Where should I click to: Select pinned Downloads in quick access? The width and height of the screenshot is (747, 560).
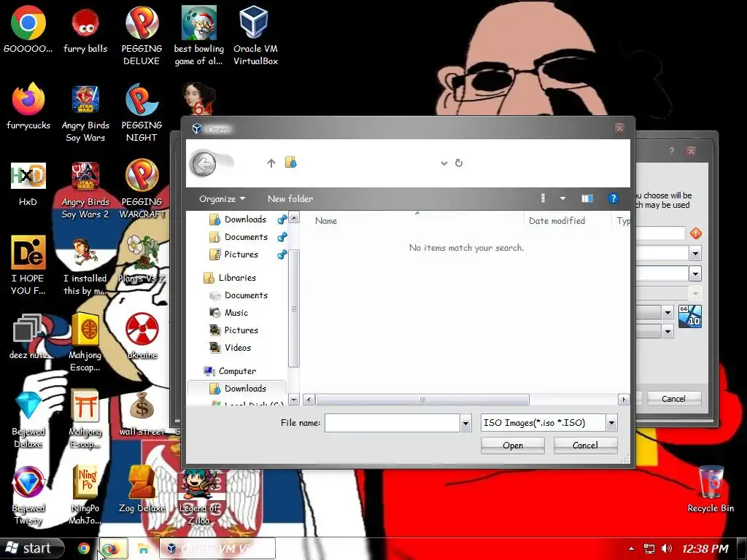click(x=245, y=219)
